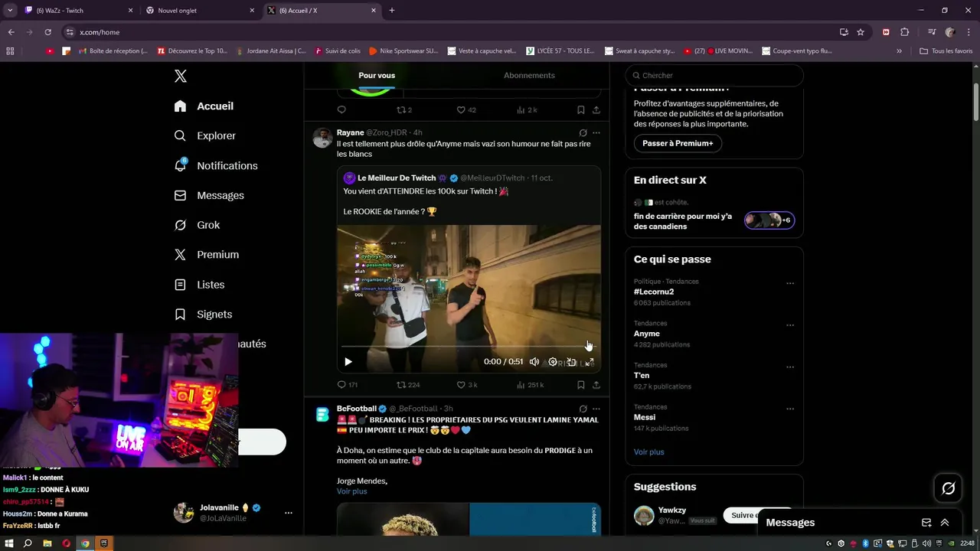
Task: Open Windows taskbar search
Action: 28,543
